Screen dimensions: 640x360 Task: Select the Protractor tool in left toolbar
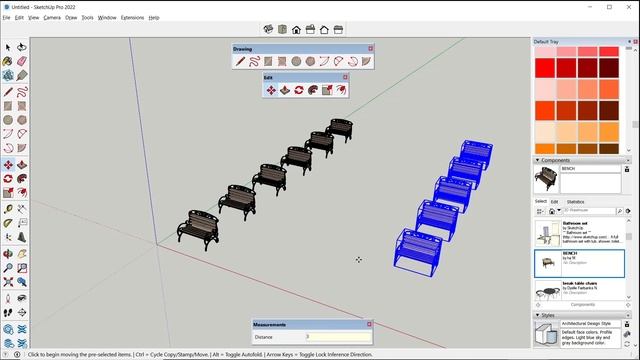click(8, 223)
